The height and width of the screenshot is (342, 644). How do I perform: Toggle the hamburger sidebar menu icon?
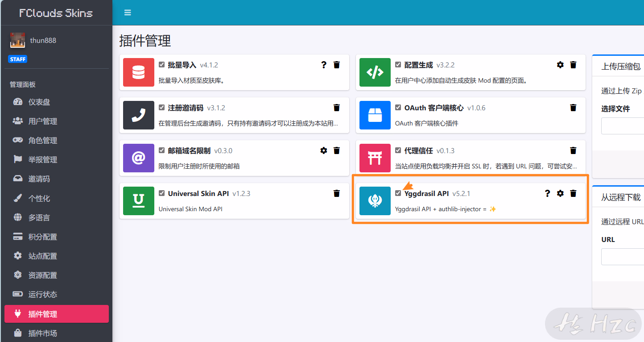(x=128, y=13)
